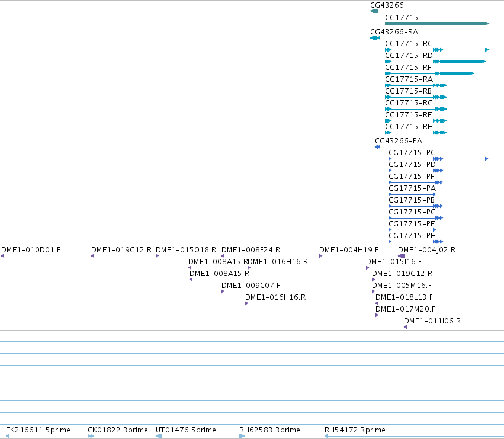
Task: Select the UT01476.5prime EST glyph
Action: click(159, 436)
